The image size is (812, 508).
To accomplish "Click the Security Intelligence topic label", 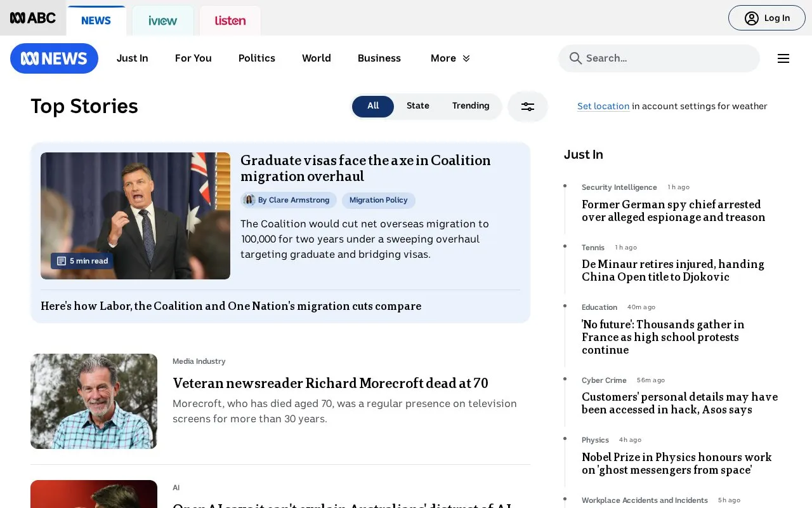I will [x=619, y=187].
